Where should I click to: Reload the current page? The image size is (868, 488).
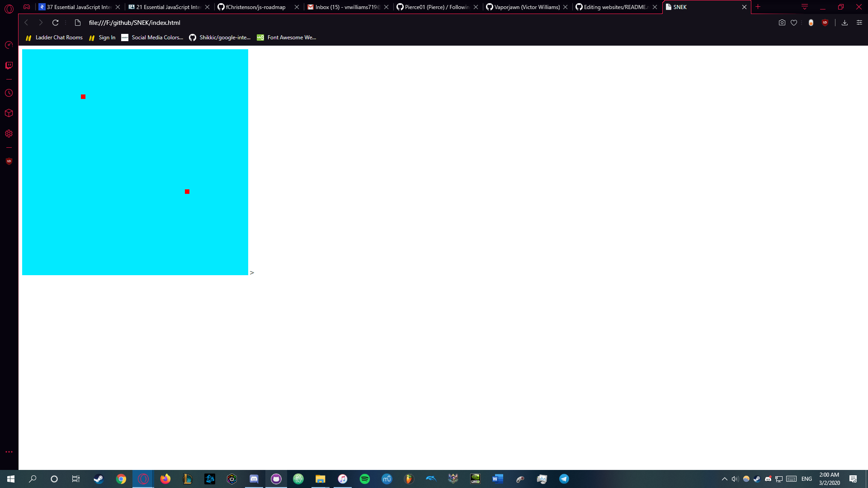[x=55, y=23]
